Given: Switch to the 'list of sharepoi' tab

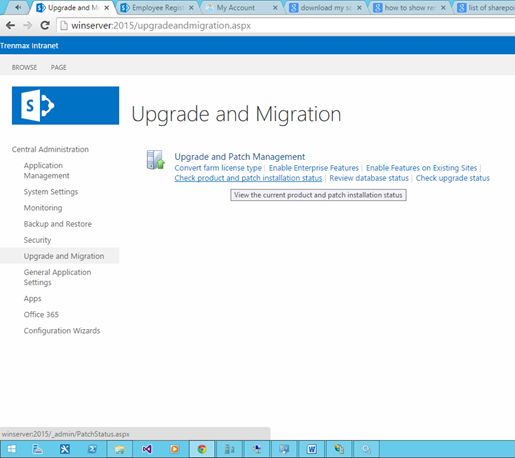Looking at the screenshot, I should (485, 8).
